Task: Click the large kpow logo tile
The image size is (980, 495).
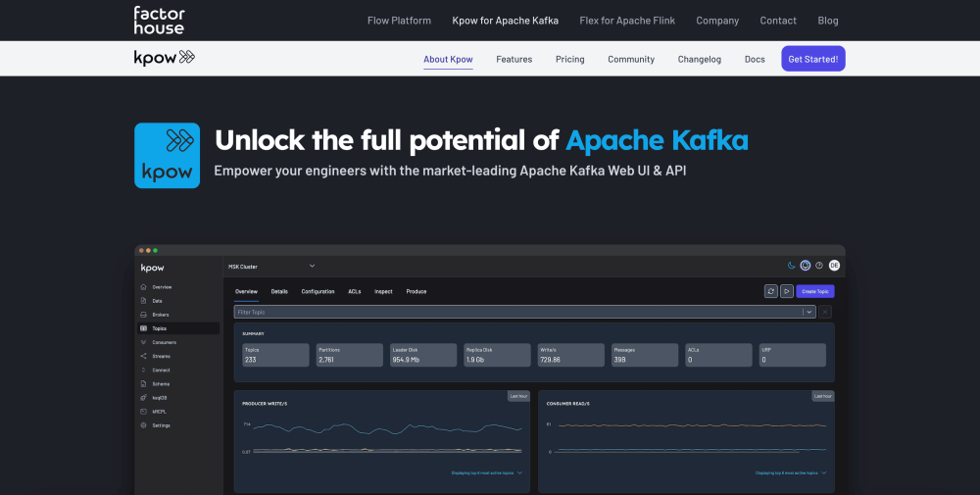Action: pyautogui.click(x=167, y=155)
